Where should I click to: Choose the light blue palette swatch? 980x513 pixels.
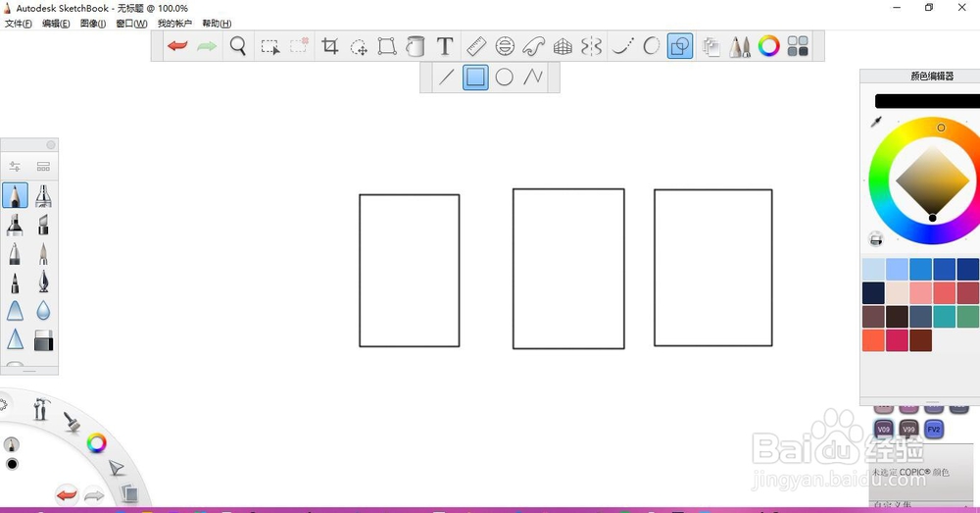pyautogui.click(x=874, y=269)
